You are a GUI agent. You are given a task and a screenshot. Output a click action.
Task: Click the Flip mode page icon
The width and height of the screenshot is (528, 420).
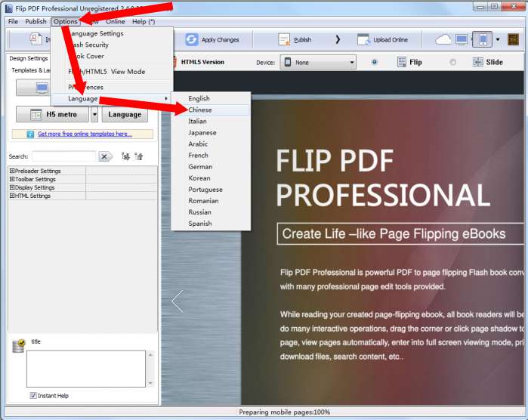pos(401,62)
